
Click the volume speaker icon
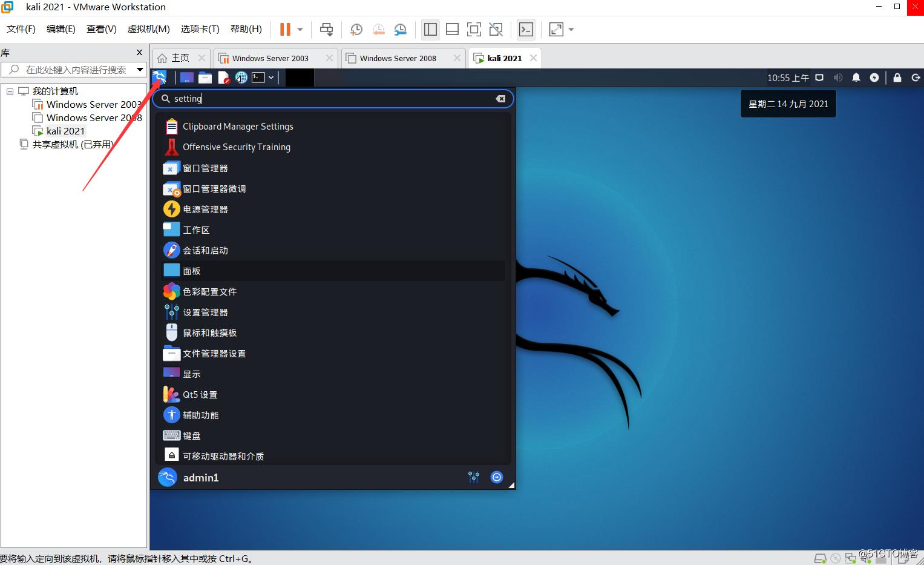[838, 78]
